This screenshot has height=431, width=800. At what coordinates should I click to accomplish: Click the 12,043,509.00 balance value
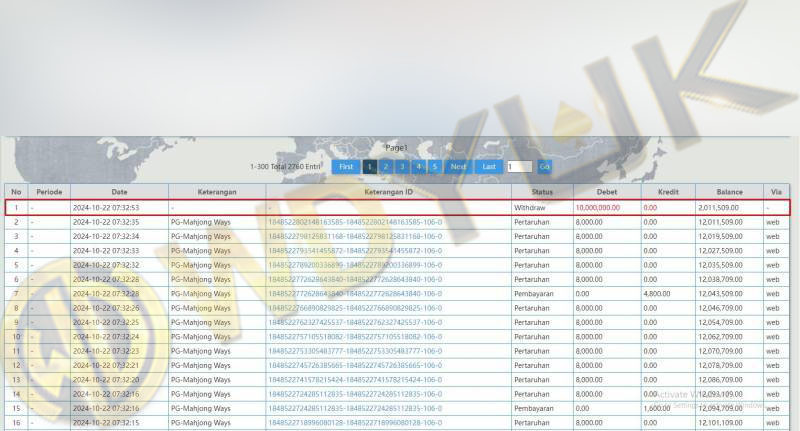pyautogui.click(x=720, y=294)
